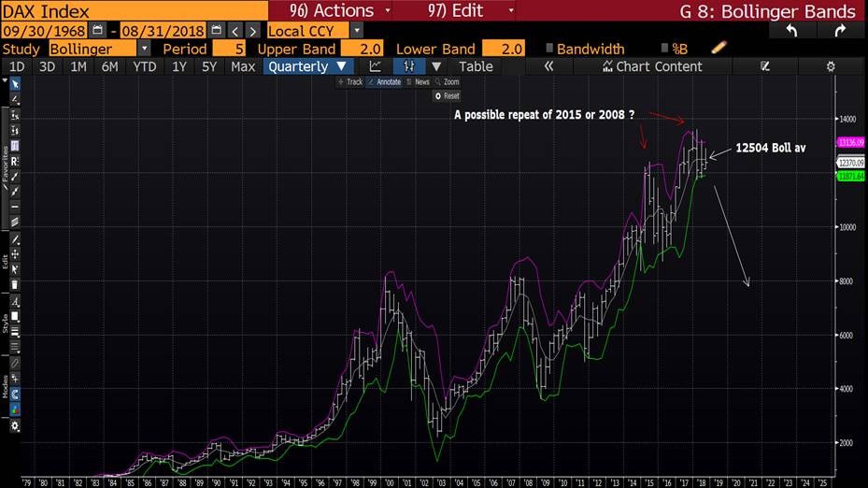Enable the %B checkbox

pos(664,49)
